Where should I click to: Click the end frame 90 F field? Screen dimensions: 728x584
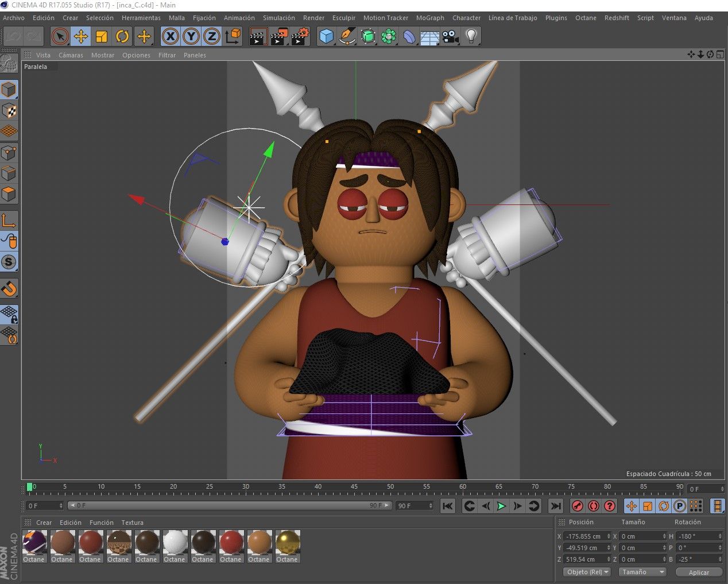click(415, 506)
